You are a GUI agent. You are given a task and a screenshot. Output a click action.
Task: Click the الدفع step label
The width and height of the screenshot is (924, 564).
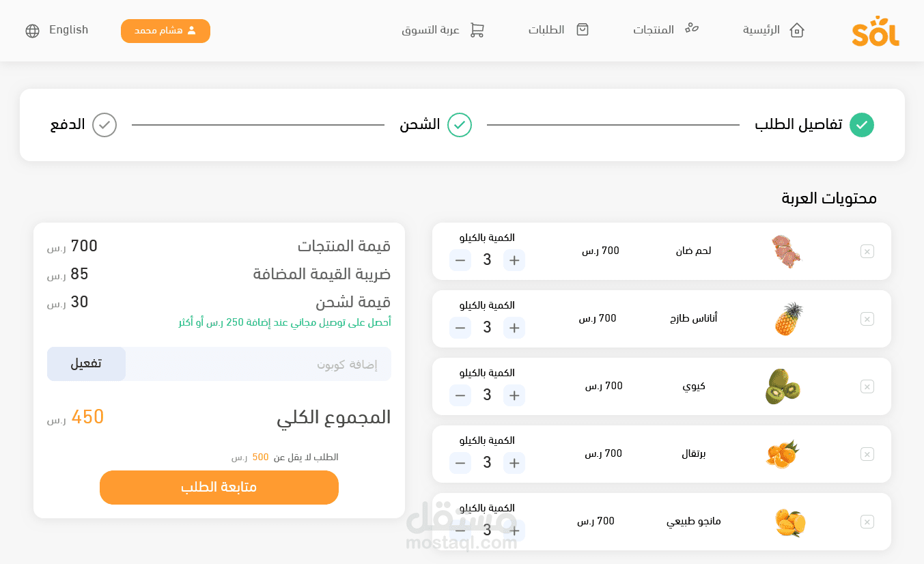pyautogui.click(x=68, y=124)
